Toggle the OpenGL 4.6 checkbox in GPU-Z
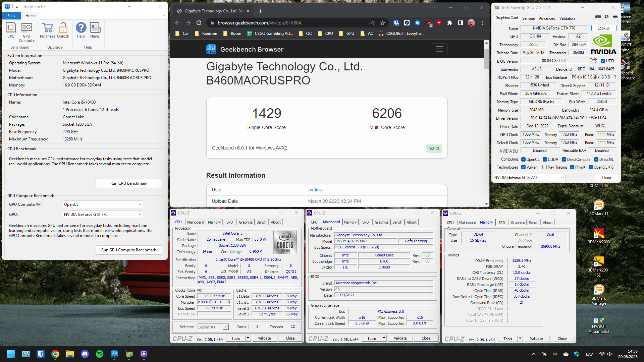644x362 pixels. pyautogui.click(x=591, y=167)
